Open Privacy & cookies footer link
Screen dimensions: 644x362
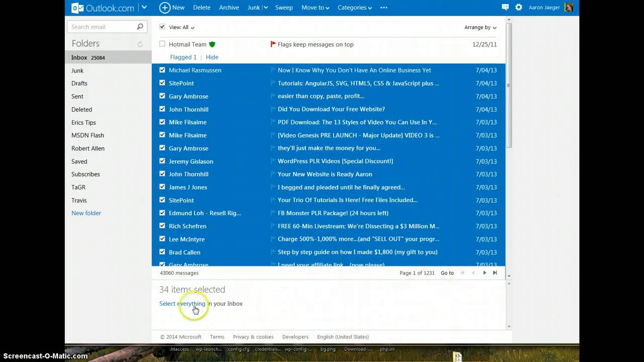[253, 337]
